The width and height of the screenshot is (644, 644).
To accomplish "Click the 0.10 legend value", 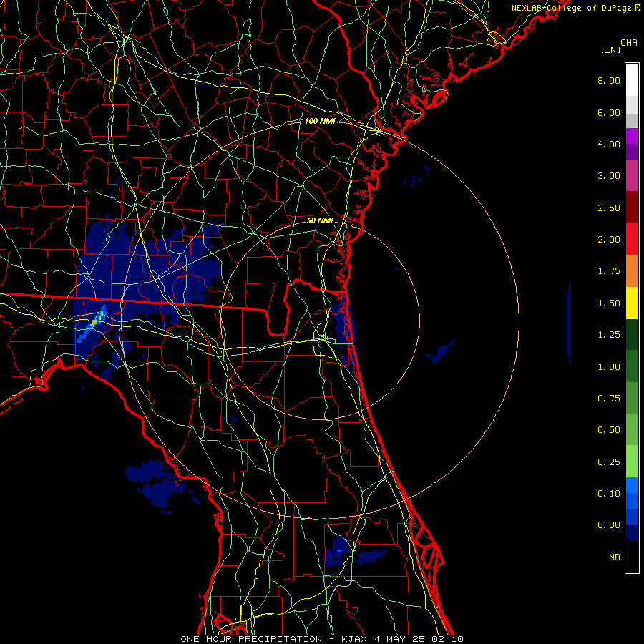I will pos(609,494).
